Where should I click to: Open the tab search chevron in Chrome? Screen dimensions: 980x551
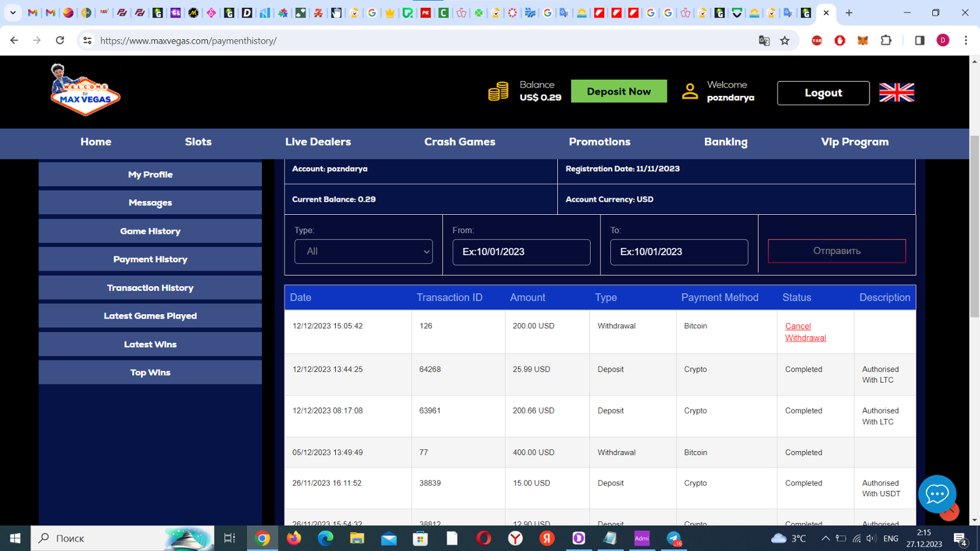[12, 12]
